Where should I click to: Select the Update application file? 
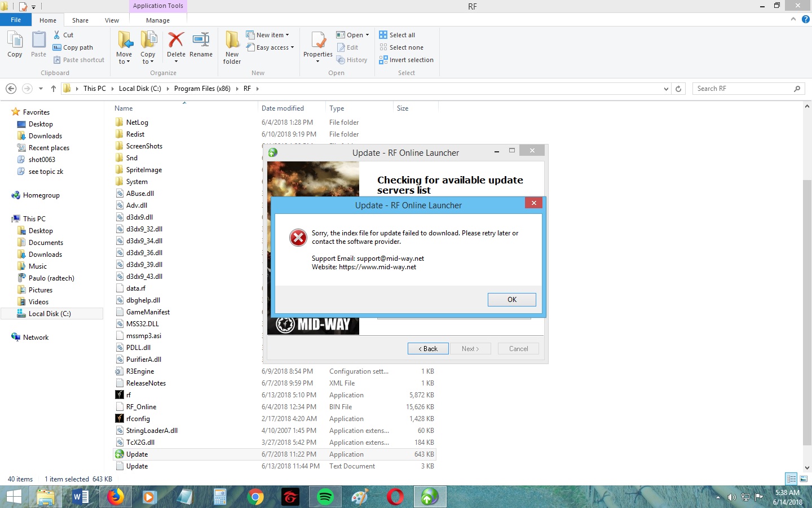point(274,454)
